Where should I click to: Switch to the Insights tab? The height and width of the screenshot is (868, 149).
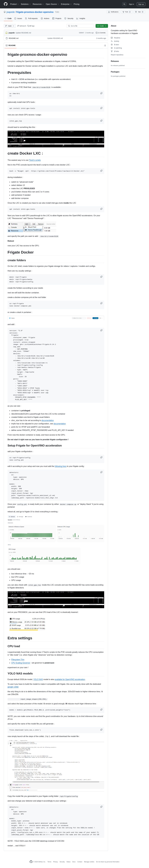pyautogui.click(x=81, y=19)
